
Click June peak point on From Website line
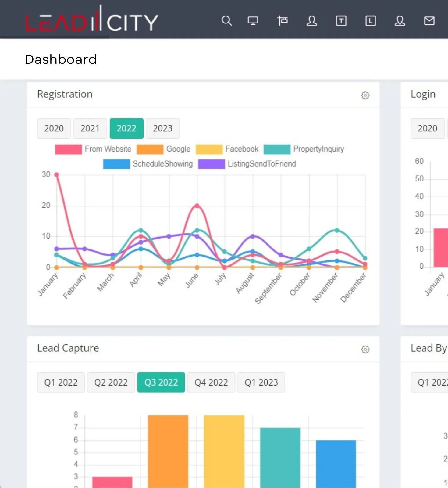(x=197, y=206)
